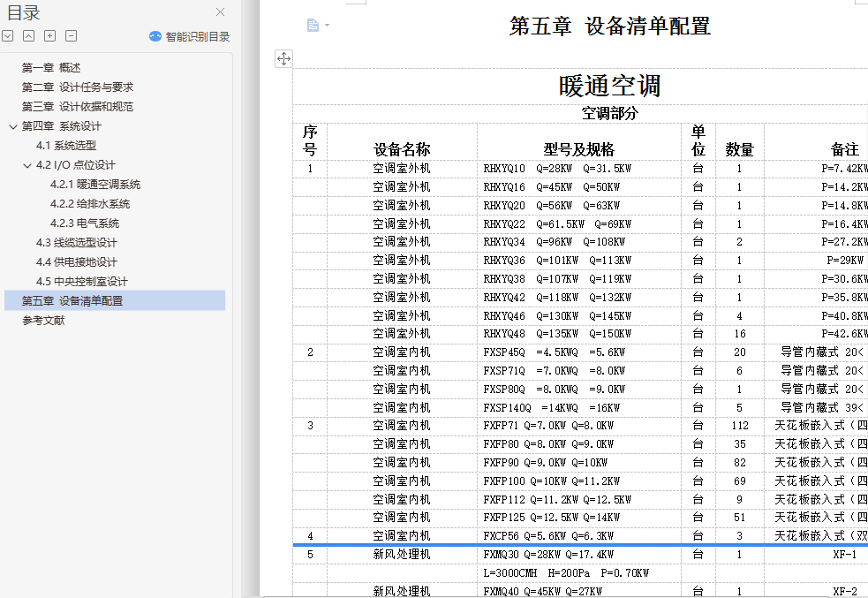Go to 第三章 设计依据和规范
Viewport: 868px width, 598px height.
[x=78, y=106]
